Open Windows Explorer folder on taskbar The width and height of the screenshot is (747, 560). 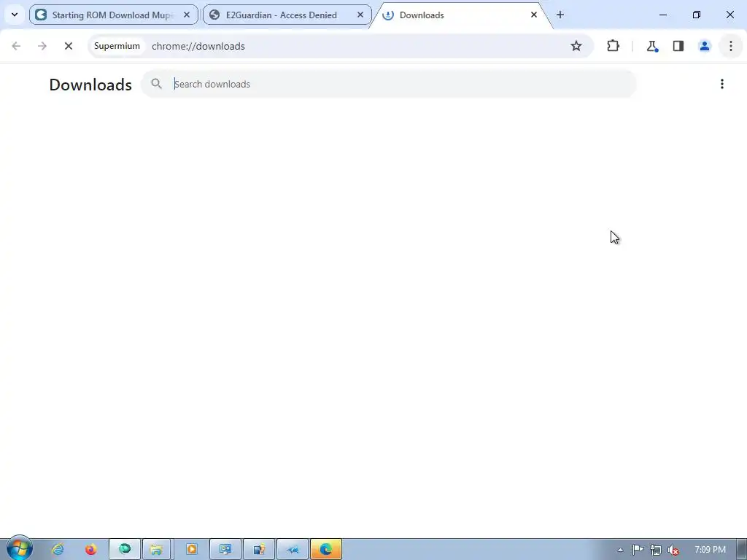(157, 550)
